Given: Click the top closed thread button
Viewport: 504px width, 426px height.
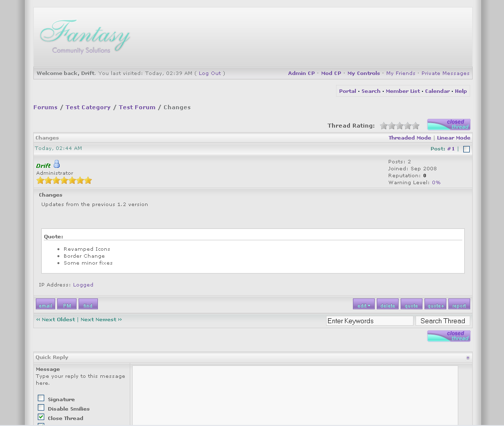Looking at the screenshot, I should 448,125.
